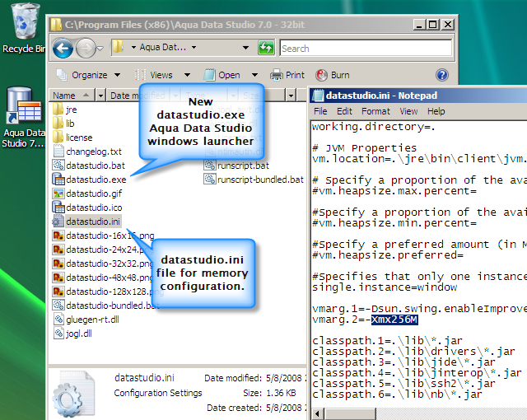The width and height of the screenshot is (527, 420).
Task: Select datastudio.exe launcher icon
Action: click(58, 179)
